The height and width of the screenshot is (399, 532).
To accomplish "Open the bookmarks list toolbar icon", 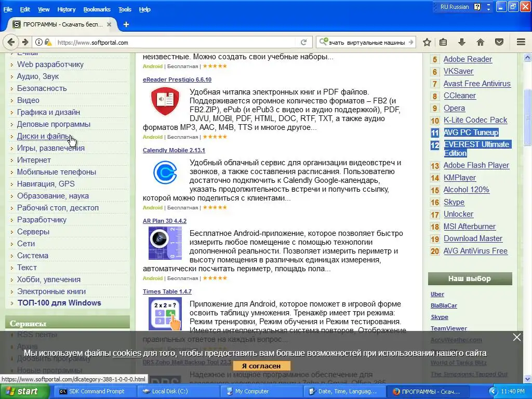I will coord(443,42).
